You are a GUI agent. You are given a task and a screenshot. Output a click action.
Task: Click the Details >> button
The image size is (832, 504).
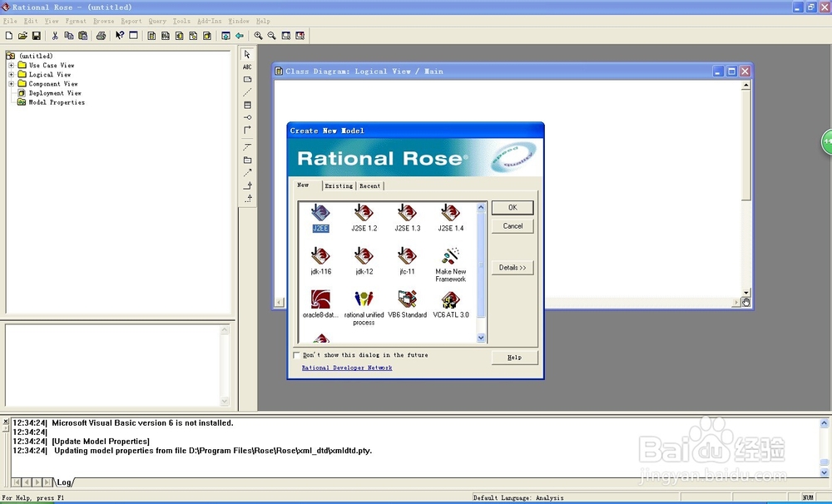513,267
